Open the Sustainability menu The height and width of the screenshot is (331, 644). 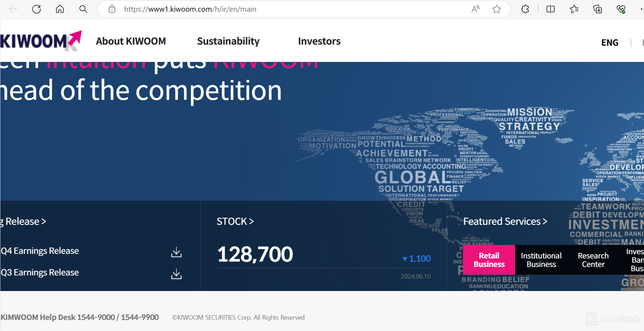228,41
